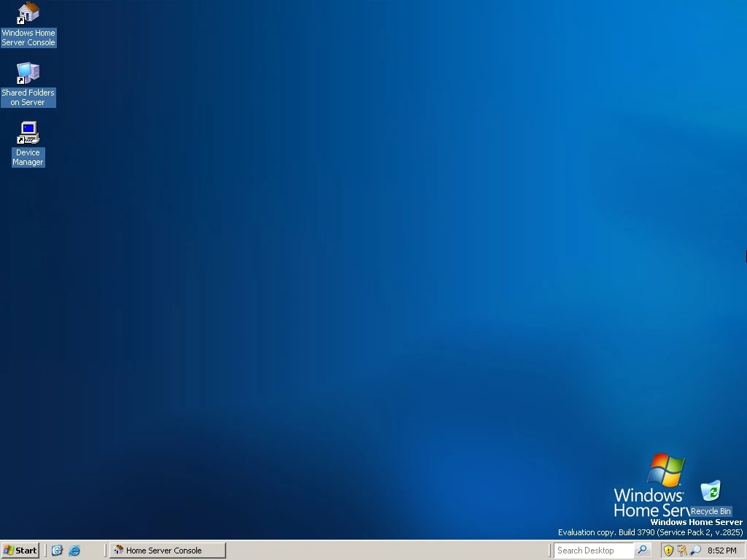747x560 pixels.
Task: Click the keys icon in the system tray
Action: click(682, 551)
